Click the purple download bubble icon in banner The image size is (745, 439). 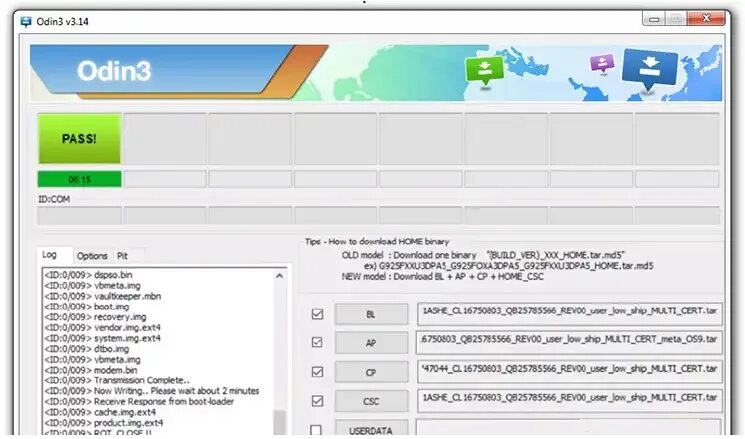(602, 63)
